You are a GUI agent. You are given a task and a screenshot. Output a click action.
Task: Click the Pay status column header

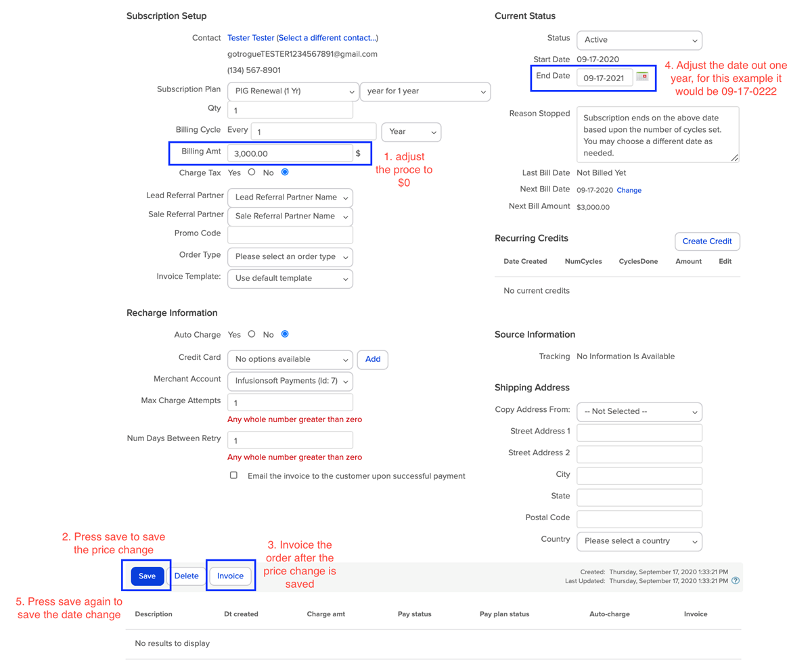[x=415, y=614]
